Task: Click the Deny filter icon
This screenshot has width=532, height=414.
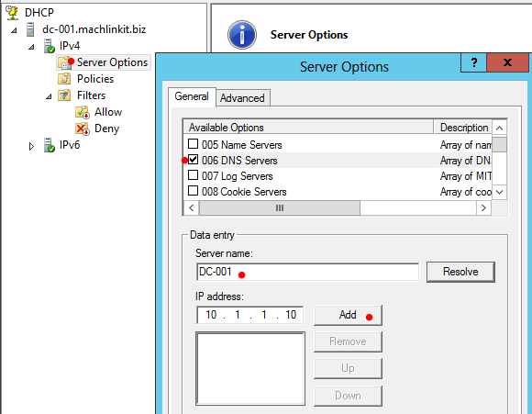Action: pos(83,129)
